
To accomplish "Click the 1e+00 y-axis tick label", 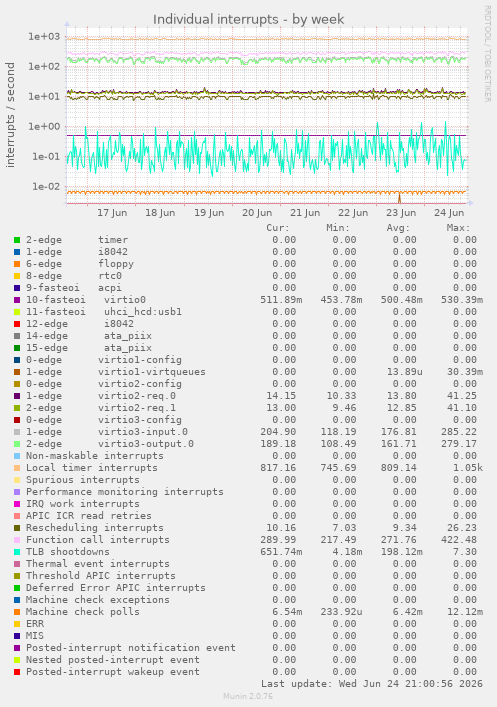I will pos(44,126).
